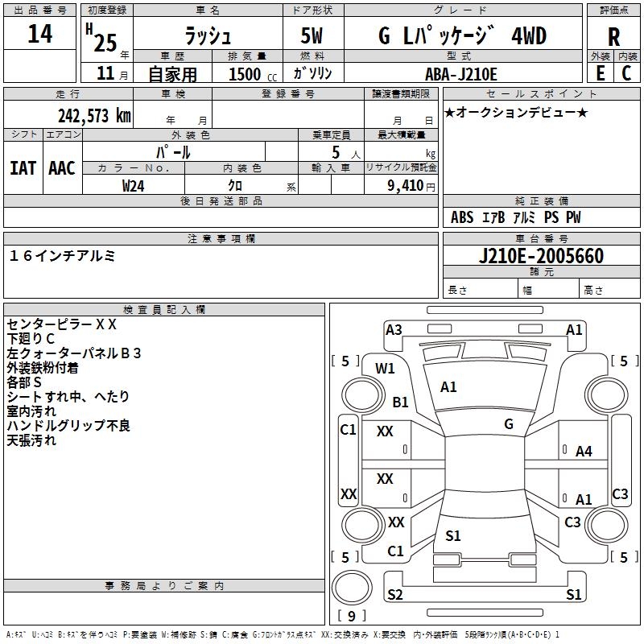Image resolution: width=644 pixels, height=644 pixels.
Task: Click the spare tire number 9
Action: pos(352,616)
